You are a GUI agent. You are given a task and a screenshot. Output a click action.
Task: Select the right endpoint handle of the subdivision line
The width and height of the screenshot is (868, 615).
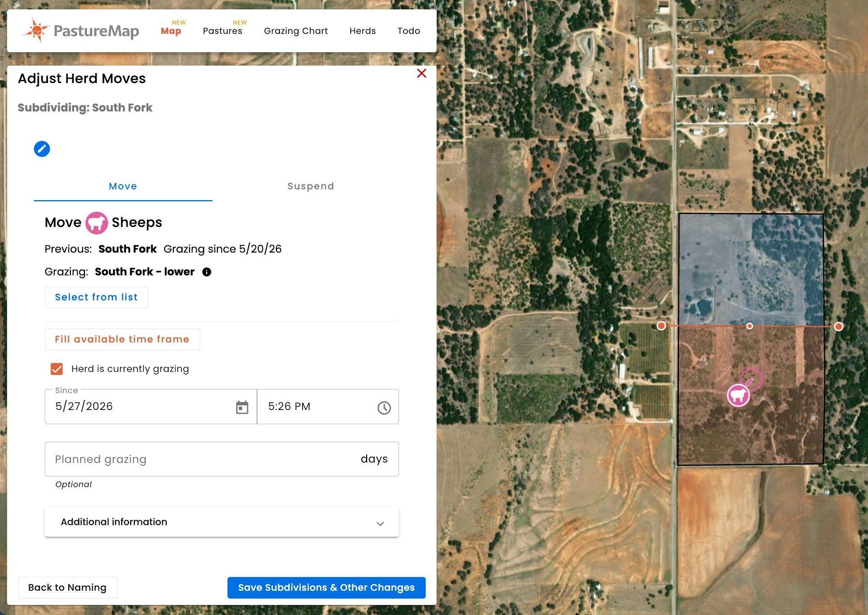tap(838, 326)
